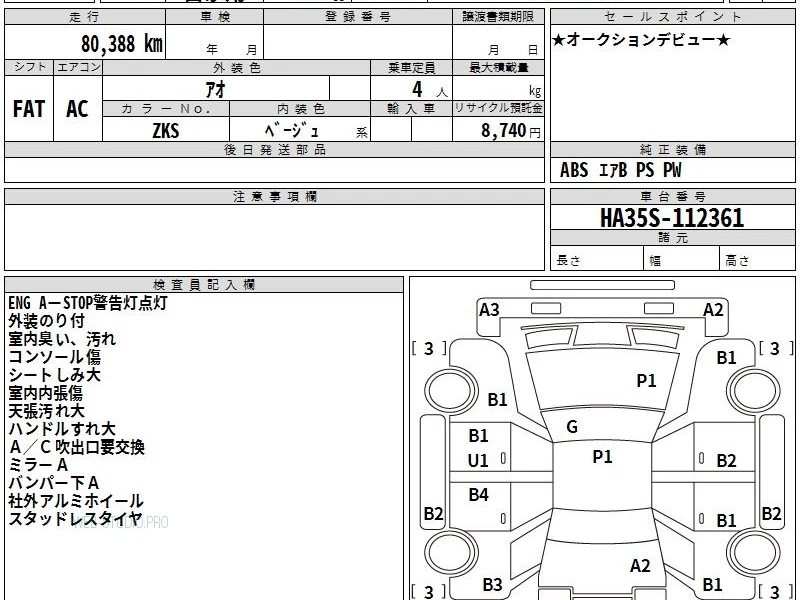Click the セールスポイント header
Screen dimensions: 800x600
[x=672, y=17]
